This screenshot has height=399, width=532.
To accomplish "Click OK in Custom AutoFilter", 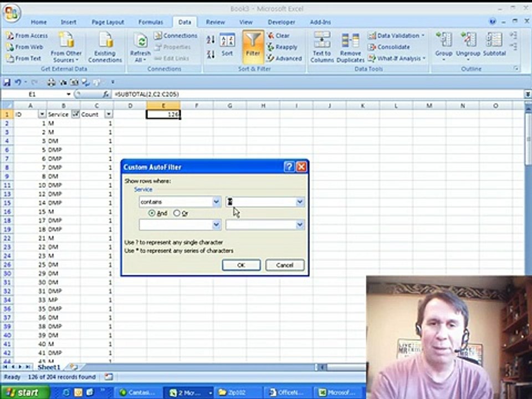I will click(x=241, y=265).
